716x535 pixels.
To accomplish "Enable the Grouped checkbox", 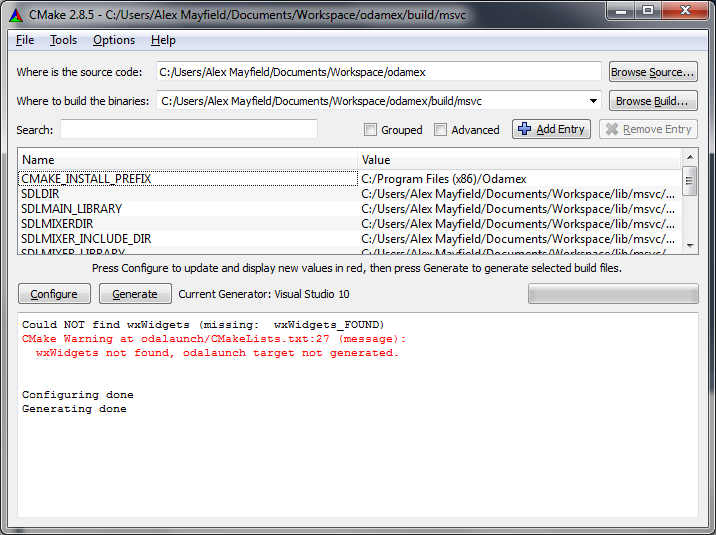I will pyautogui.click(x=370, y=130).
